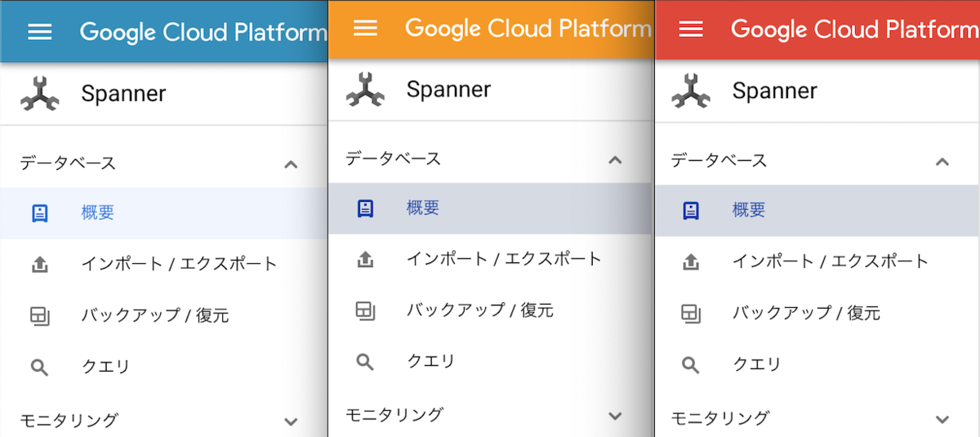Click backup/restore icon in orange panel
This screenshot has height=437, width=980.
(366, 311)
